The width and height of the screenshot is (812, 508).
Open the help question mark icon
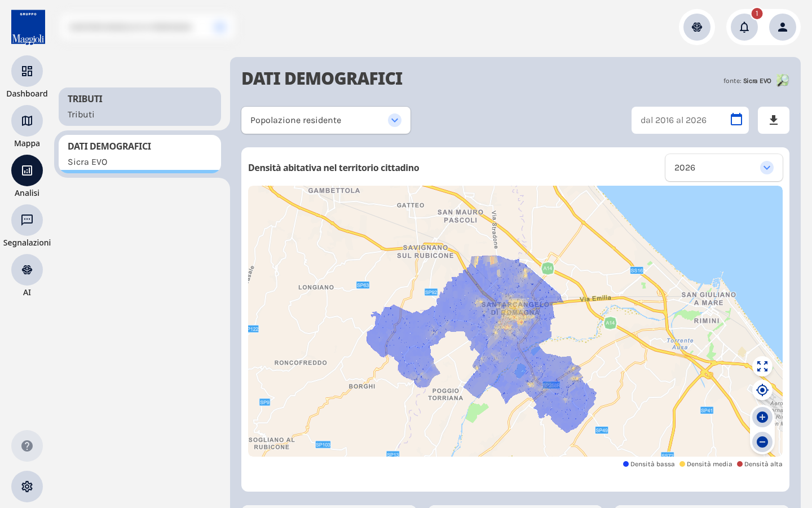click(x=27, y=446)
